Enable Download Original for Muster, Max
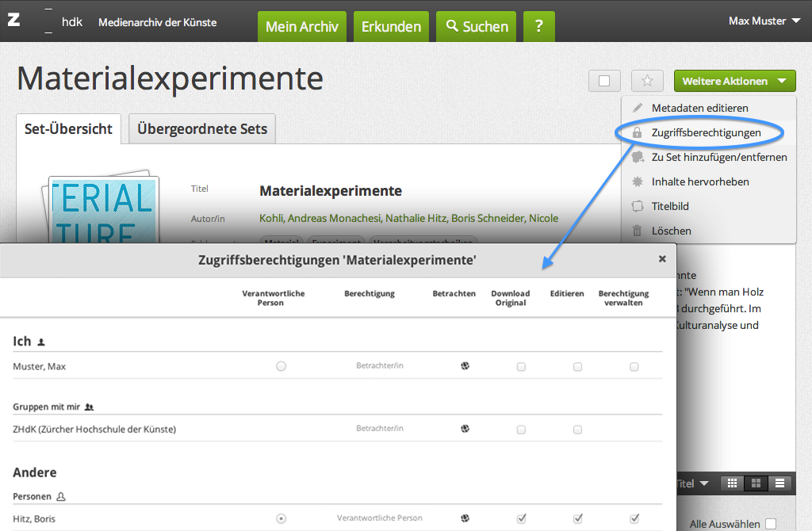This screenshot has height=531, width=812. [521, 367]
